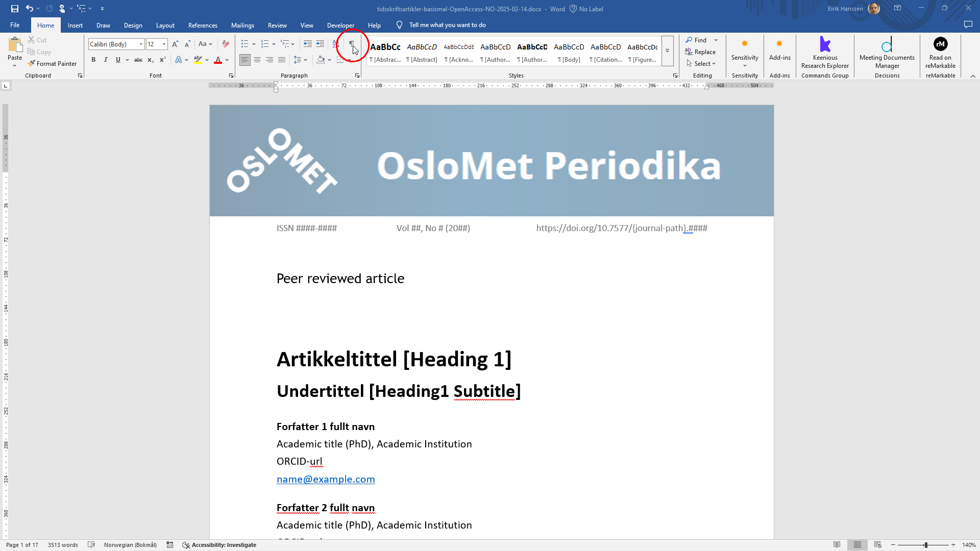The width and height of the screenshot is (980, 551).
Task: Toggle Show/Hide paragraph marks
Action: [x=352, y=44]
